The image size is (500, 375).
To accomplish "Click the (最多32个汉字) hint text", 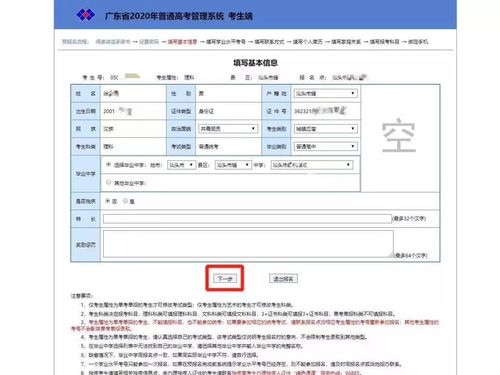I will click(x=409, y=219).
